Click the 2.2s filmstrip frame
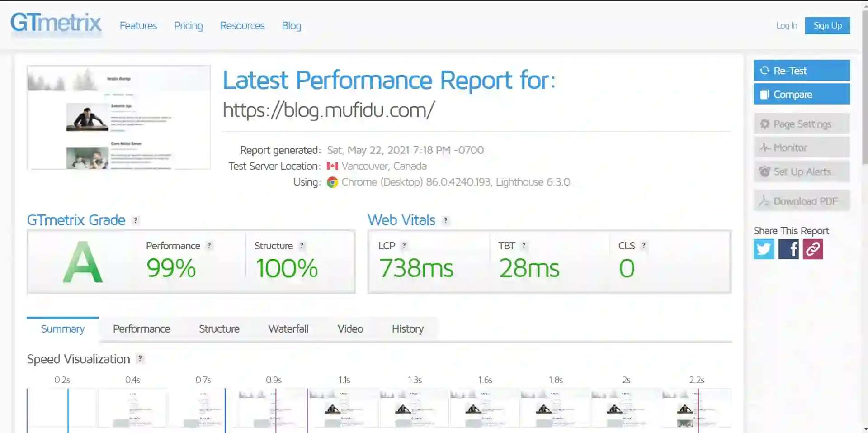 [697, 408]
